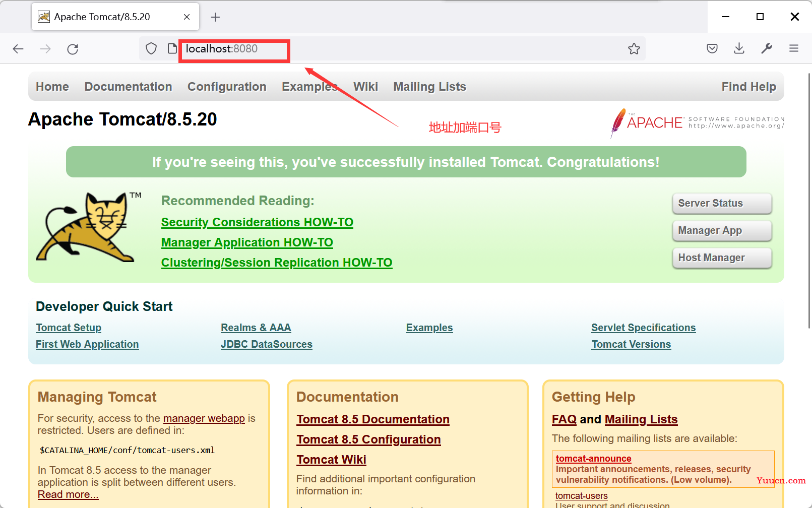The width and height of the screenshot is (812, 508).
Task: Open the wrench developer tools icon
Action: pos(767,48)
